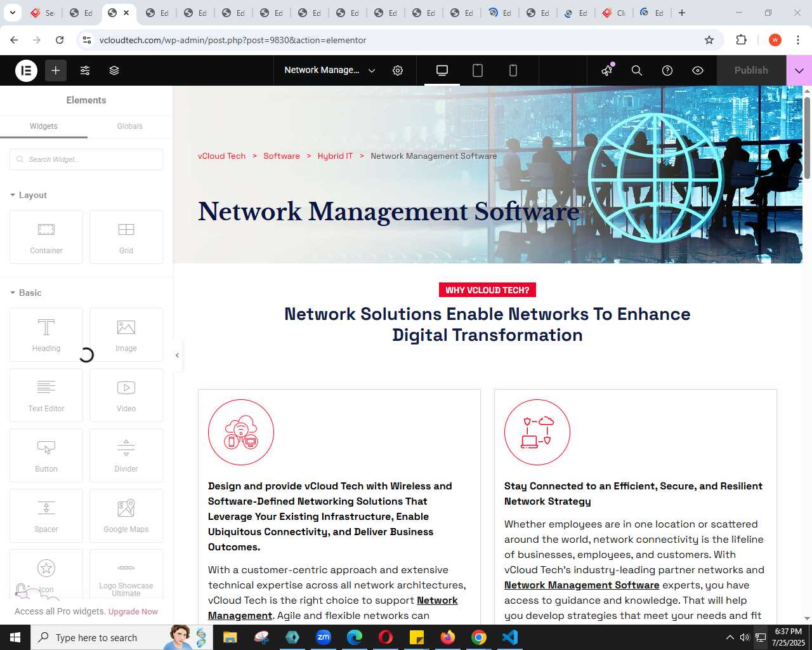
Task: Select the Google Maps widget
Action: tap(126, 515)
